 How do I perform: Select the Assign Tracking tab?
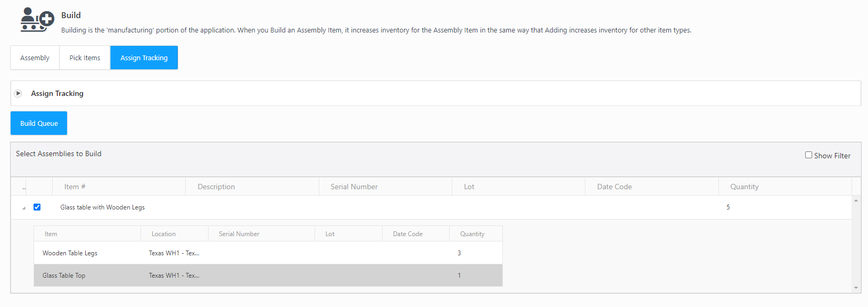tap(144, 58)
